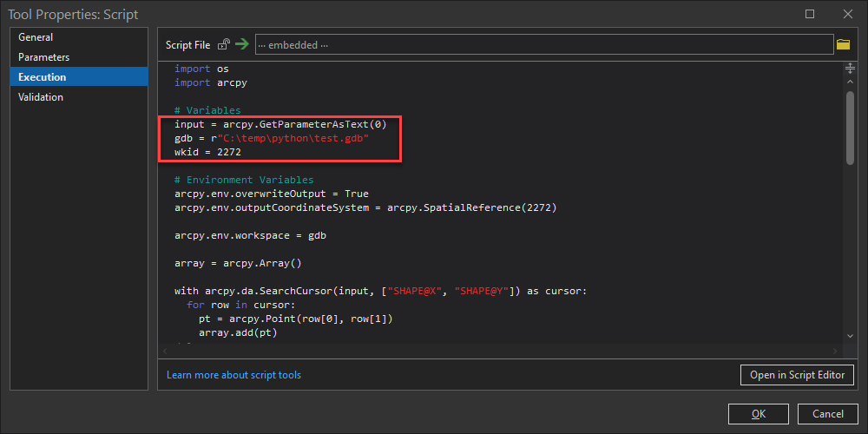Click the editor split-view handle icon

point(850,68)
